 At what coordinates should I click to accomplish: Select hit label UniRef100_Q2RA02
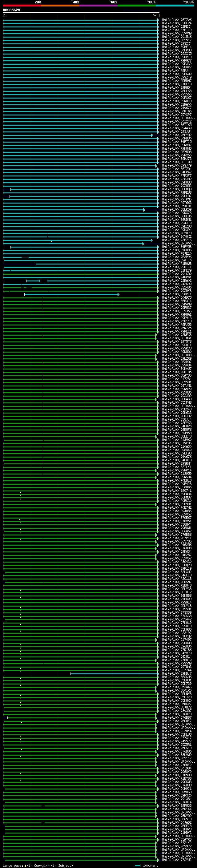point(177,281)
